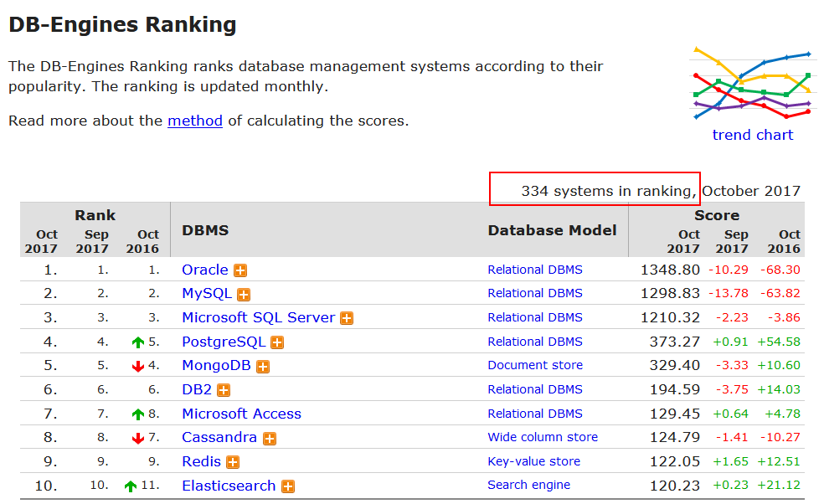Click green up arrow in Elasticsearch row
Image resolution: width=824 pixels, height=504 pixels.
tap(131, 486)
